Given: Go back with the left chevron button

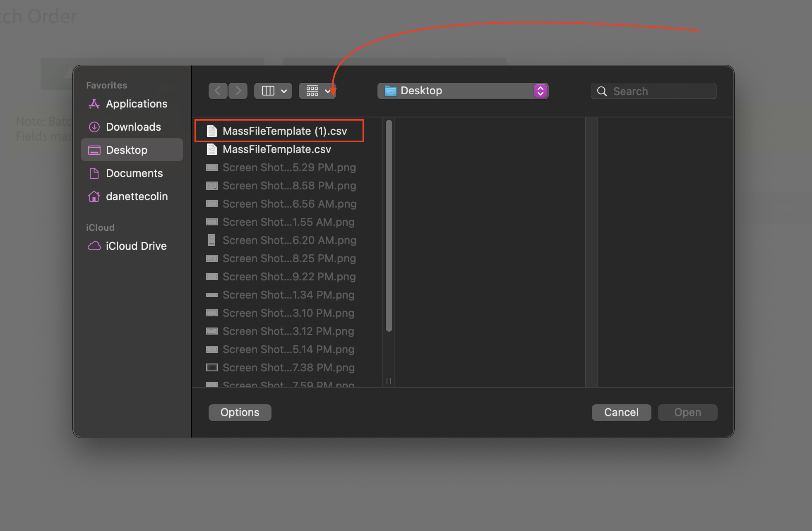Looking at the screenshot, I should coord(218,91).
